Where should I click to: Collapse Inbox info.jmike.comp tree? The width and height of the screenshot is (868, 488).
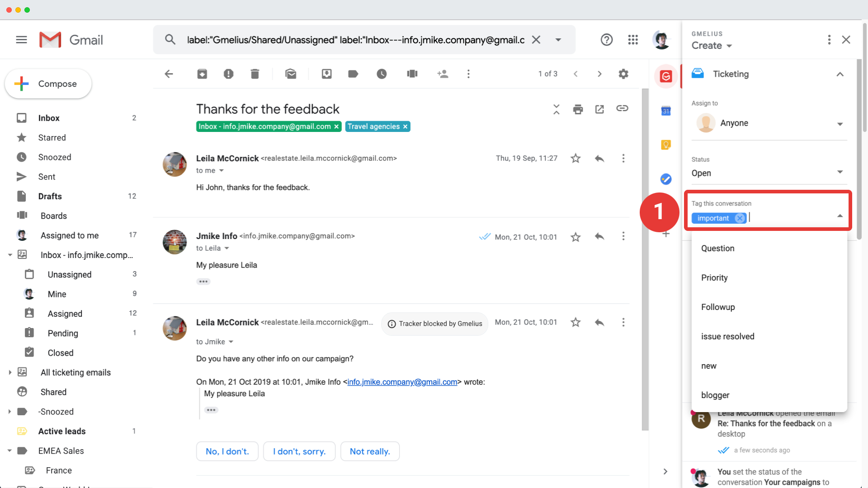click(x=9, y=255)
